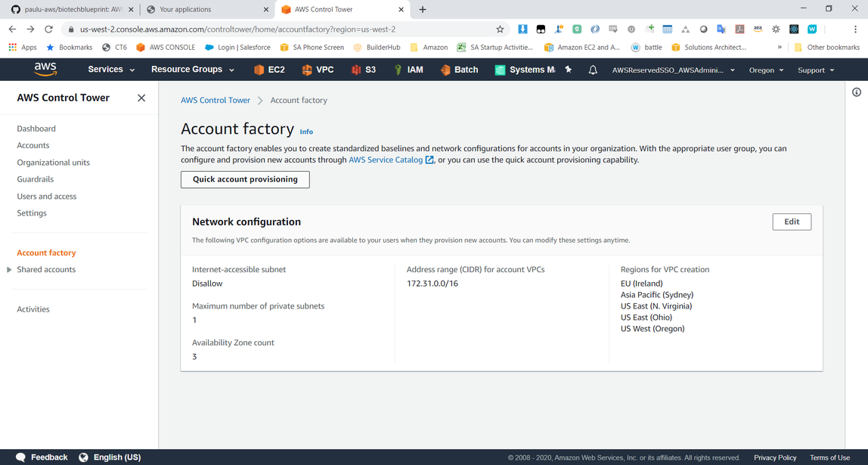The height and width of the screenshot is (465, 868).
Task: Open the English (US) language selector
Action: (110, 457)
